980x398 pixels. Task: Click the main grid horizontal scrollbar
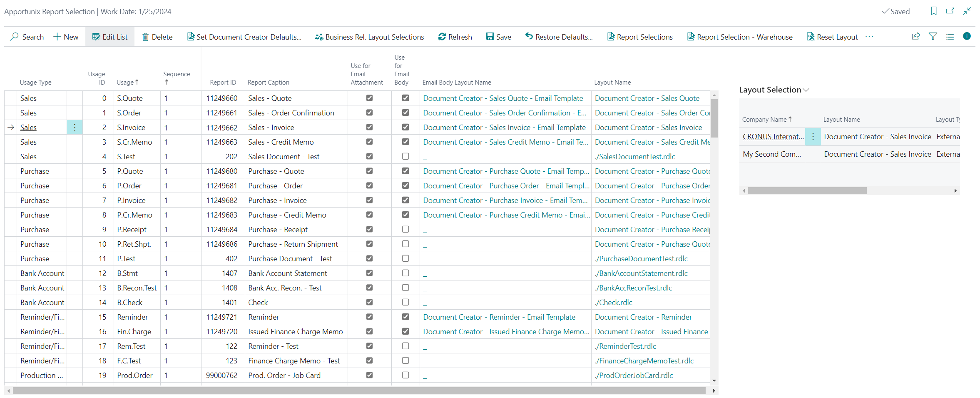coord(359,391)
